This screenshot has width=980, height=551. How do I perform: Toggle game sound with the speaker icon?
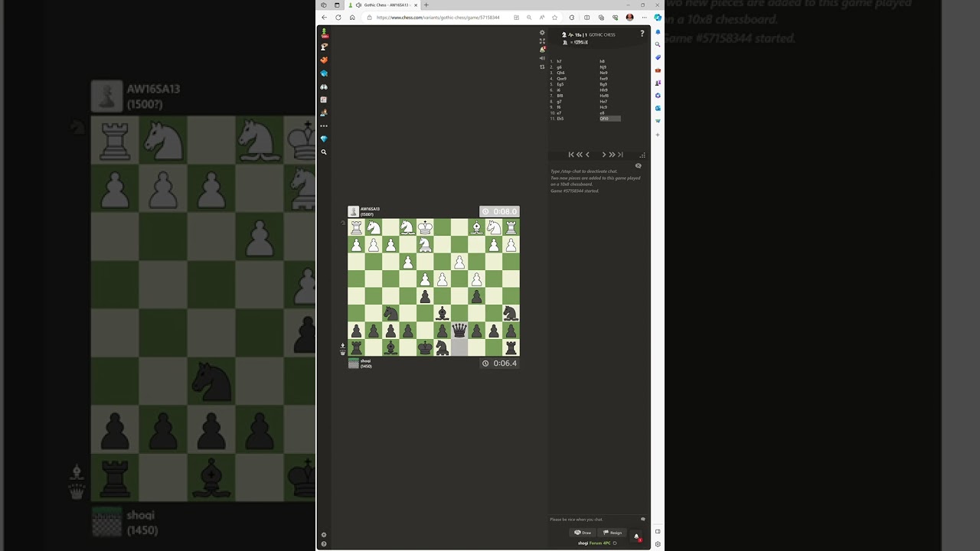tap(542, 58)
